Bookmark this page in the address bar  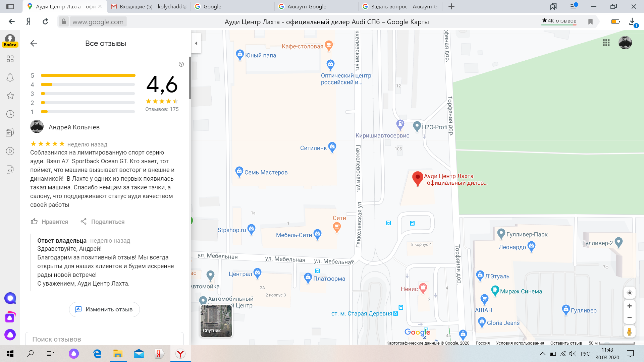(590, 22)
